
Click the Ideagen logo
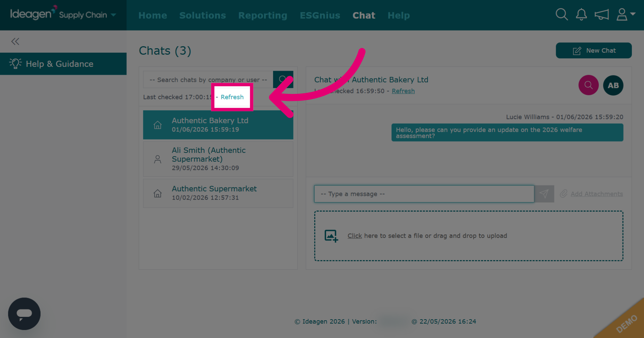34,13
